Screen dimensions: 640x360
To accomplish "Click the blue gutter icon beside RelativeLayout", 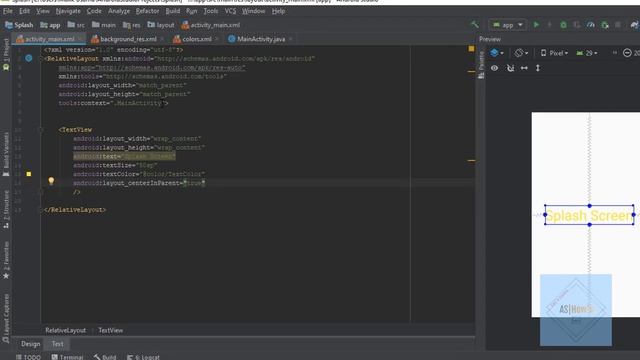I will click(29, 58).
